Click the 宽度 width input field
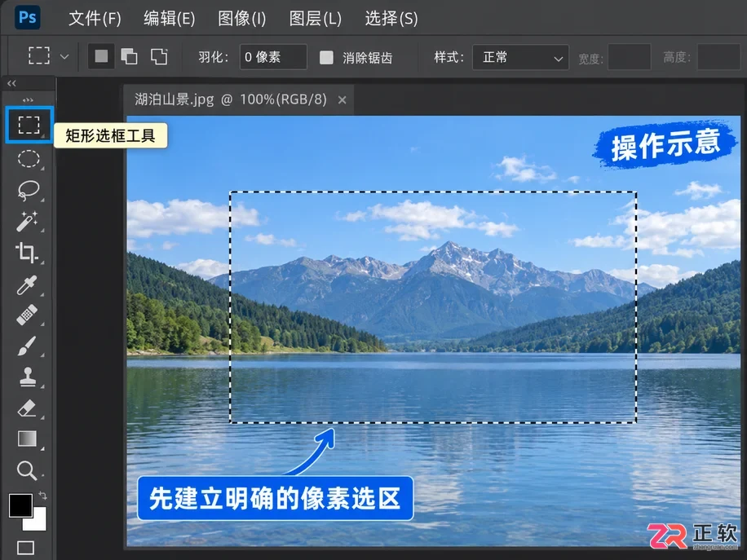 [x=630, y=57]
